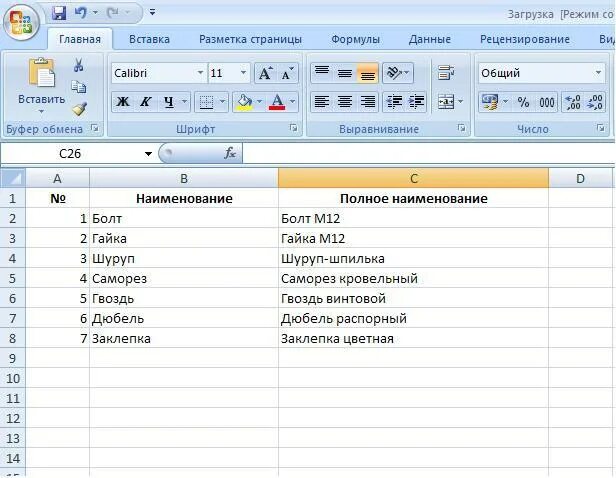Paste clipboard contents with Вставить icon

pyautogui.click(x=41, y=73)
